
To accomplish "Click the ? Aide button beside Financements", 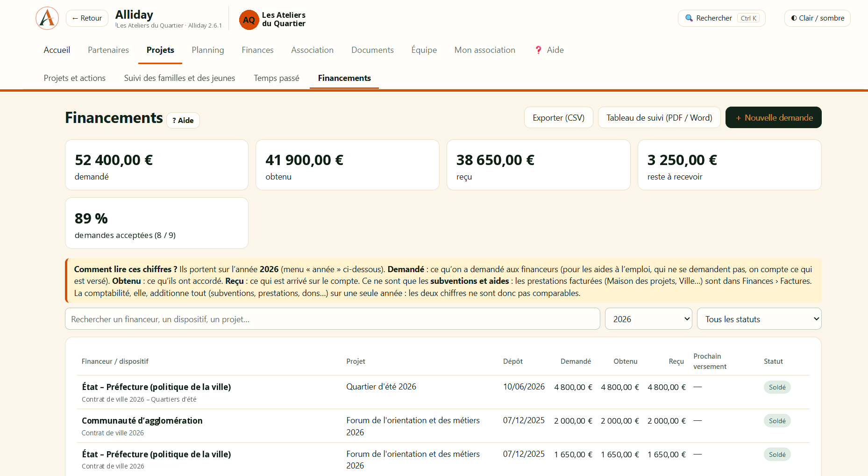I will point(183,120).
